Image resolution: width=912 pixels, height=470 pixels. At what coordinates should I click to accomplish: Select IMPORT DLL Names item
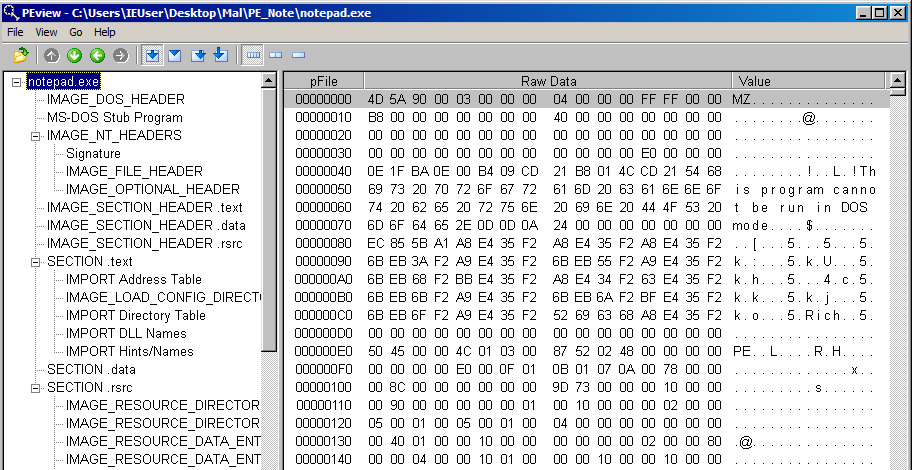[126, 334]
